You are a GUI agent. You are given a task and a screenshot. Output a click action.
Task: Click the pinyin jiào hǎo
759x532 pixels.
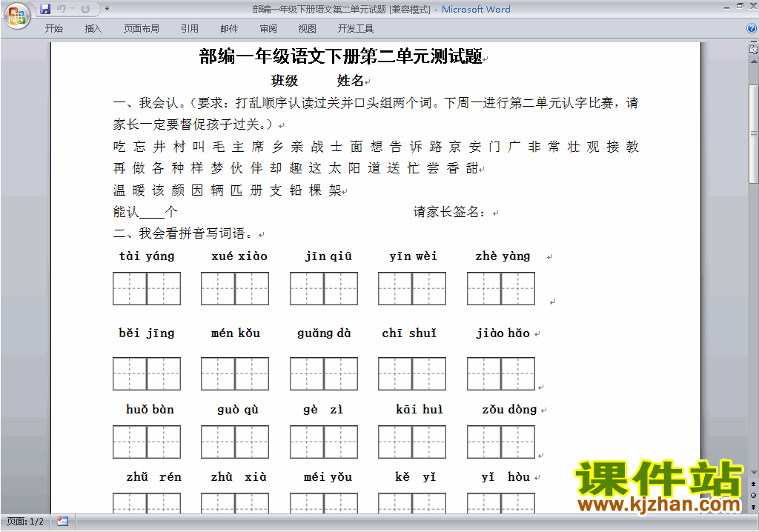503,333
